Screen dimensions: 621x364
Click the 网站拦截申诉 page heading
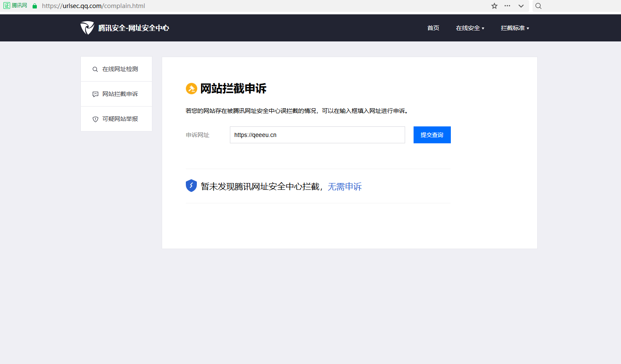tap(233, 88)
